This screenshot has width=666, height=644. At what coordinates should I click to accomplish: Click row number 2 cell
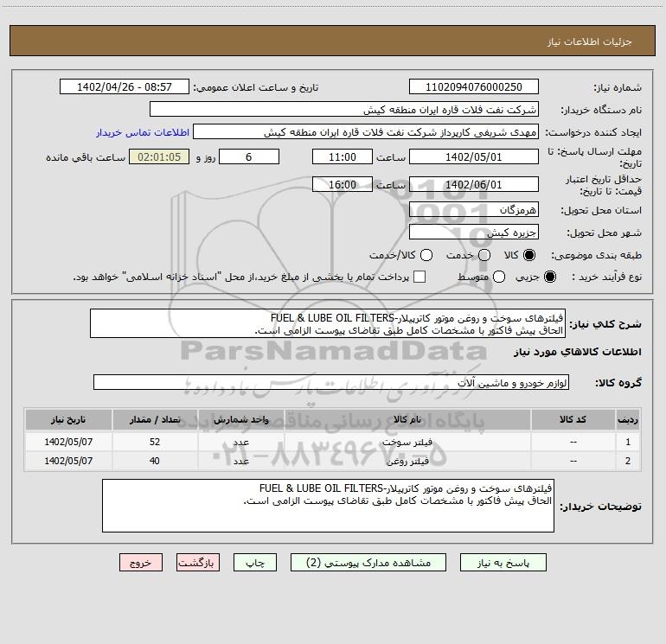628,461
